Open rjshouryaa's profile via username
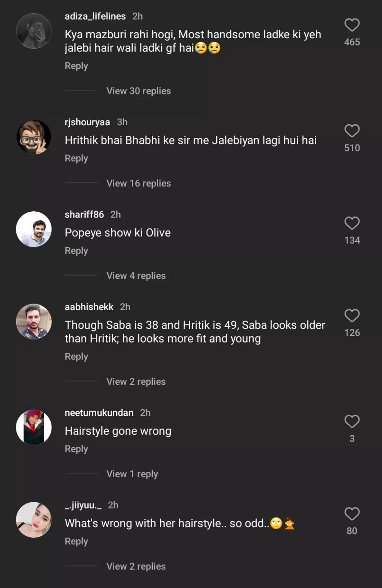 point(87,122)
